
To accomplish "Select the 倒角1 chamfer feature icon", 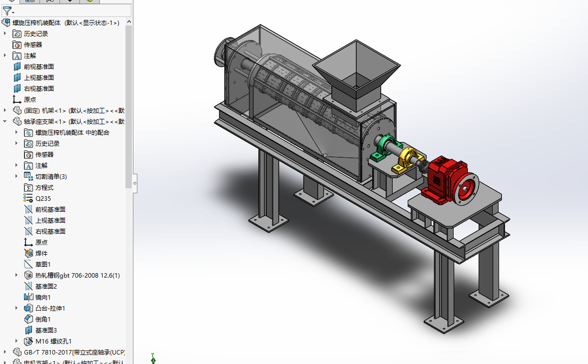I will point(28,319).
